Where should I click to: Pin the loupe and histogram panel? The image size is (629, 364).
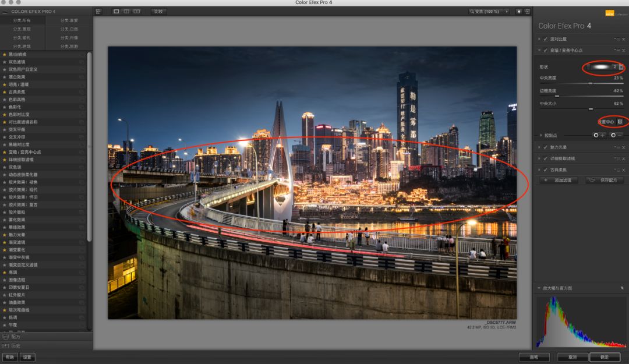click(x=622, y=288)
